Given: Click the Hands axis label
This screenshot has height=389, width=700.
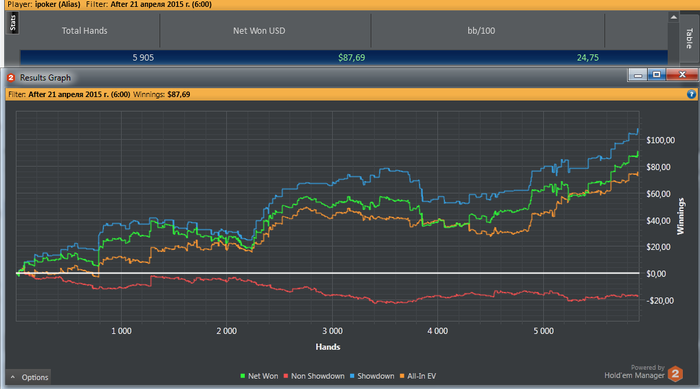Looking at the screenshot, I should coord(328,347).
